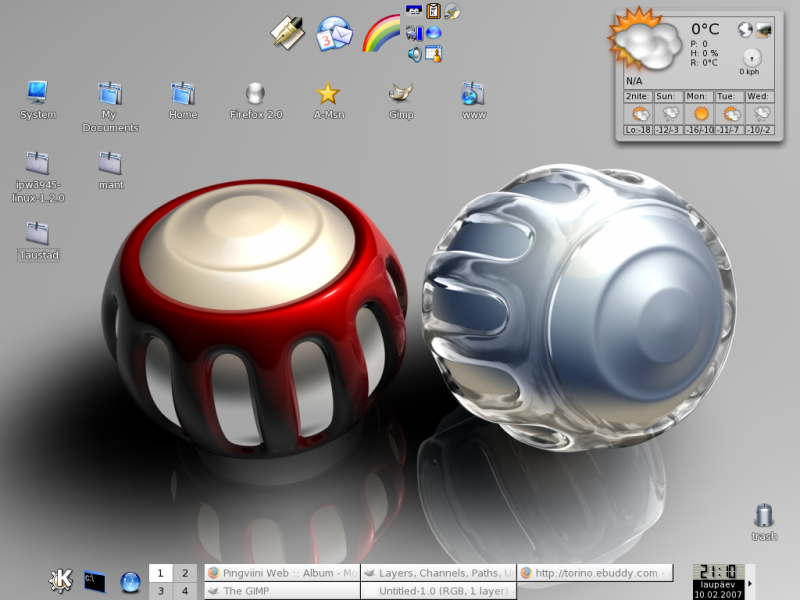The image size is (800, 600).
Task: Switch to virtual desktop 4
Action: click(185, 591)
